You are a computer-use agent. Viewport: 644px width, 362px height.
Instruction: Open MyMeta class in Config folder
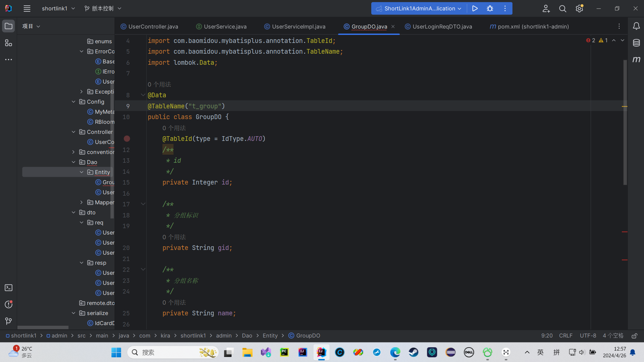(101, 112)
